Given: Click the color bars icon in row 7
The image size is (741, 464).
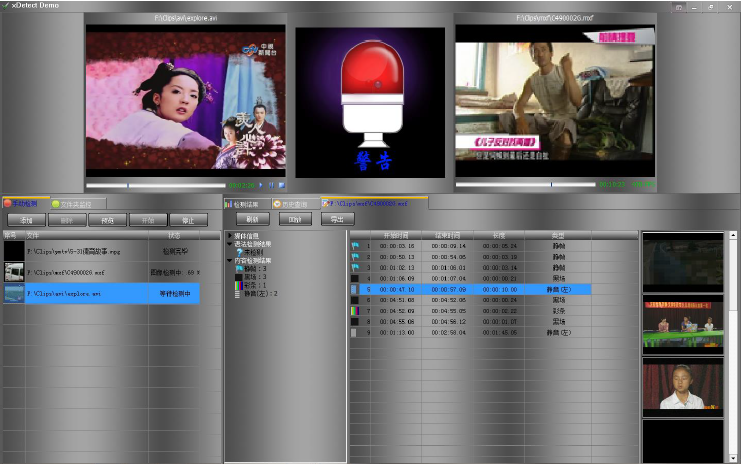Looking at the screenshot, I should (354, 311).
